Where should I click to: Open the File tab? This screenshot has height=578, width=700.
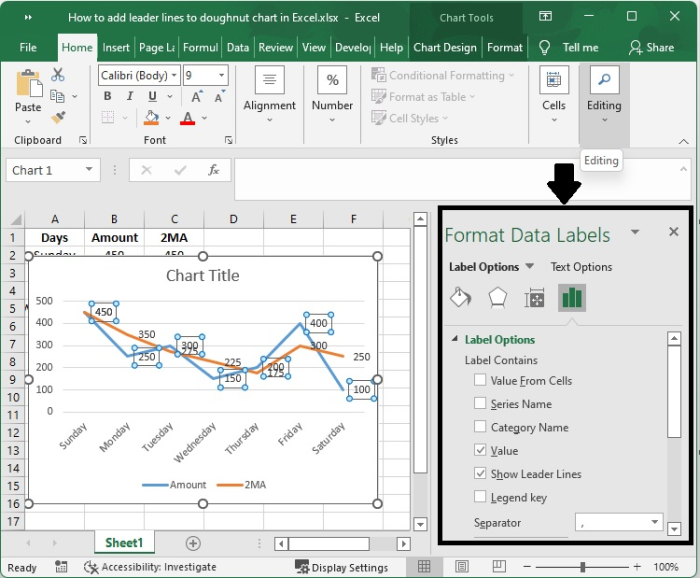[x=28, y=47]
